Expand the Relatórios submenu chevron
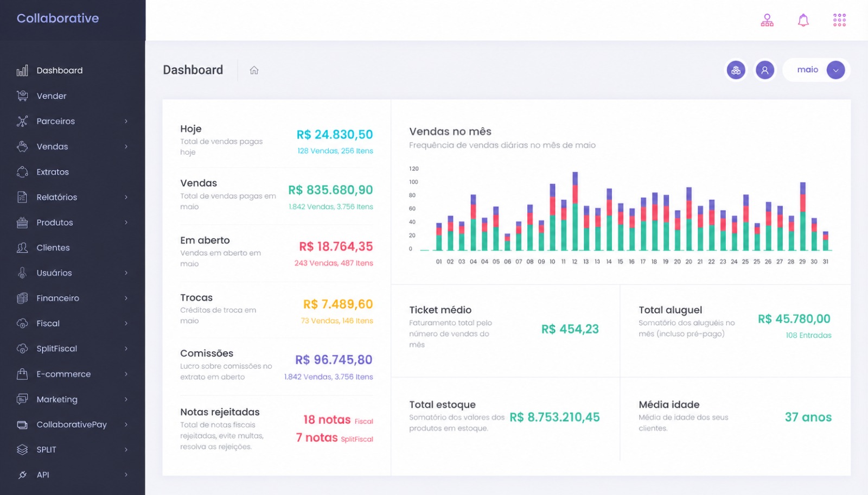 tap(126, 197)
